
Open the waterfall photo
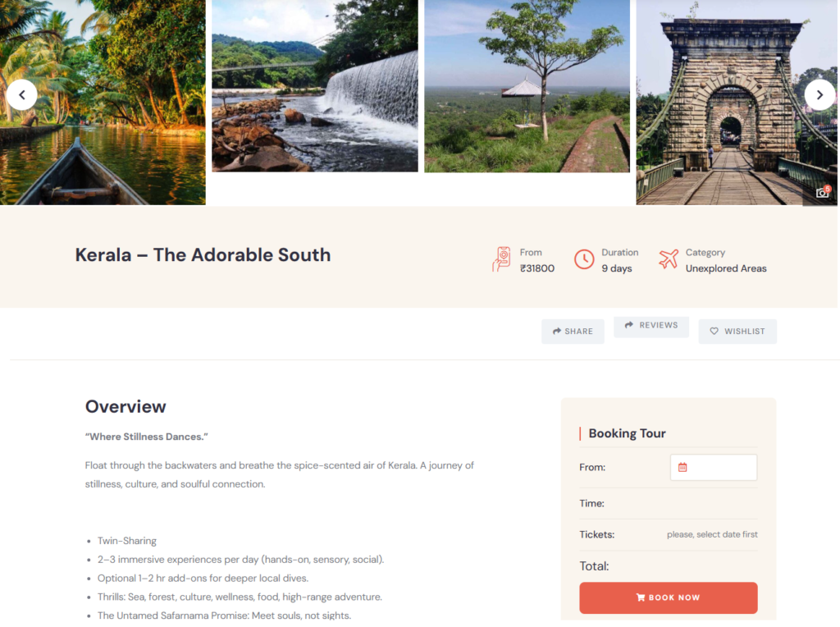coord(315,85)
